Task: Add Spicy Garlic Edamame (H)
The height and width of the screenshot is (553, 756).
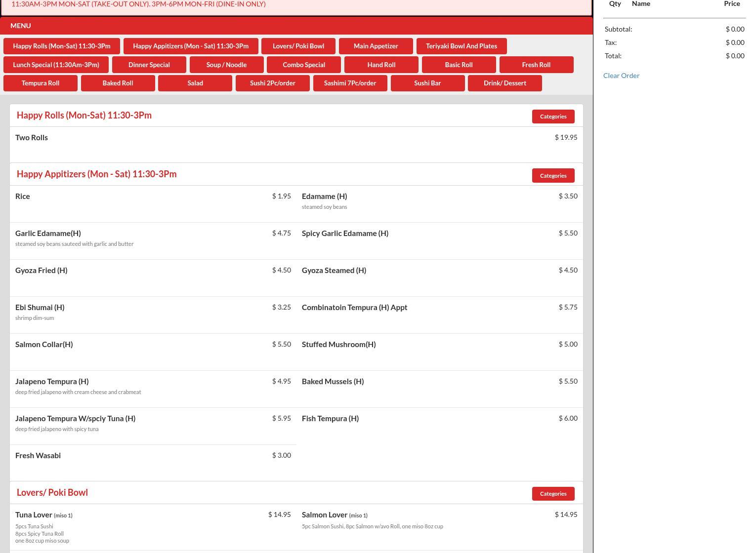Action: click(440, 241)
